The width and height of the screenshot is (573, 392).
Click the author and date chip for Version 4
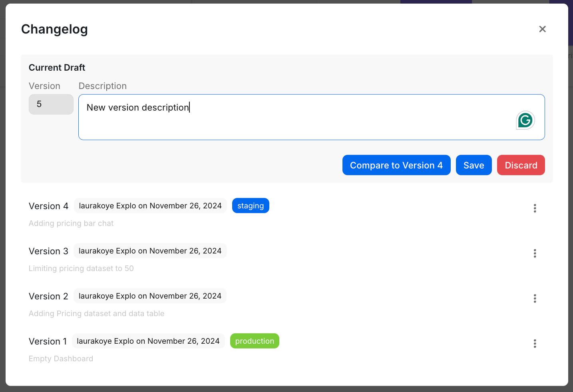[x=150, y=206]
